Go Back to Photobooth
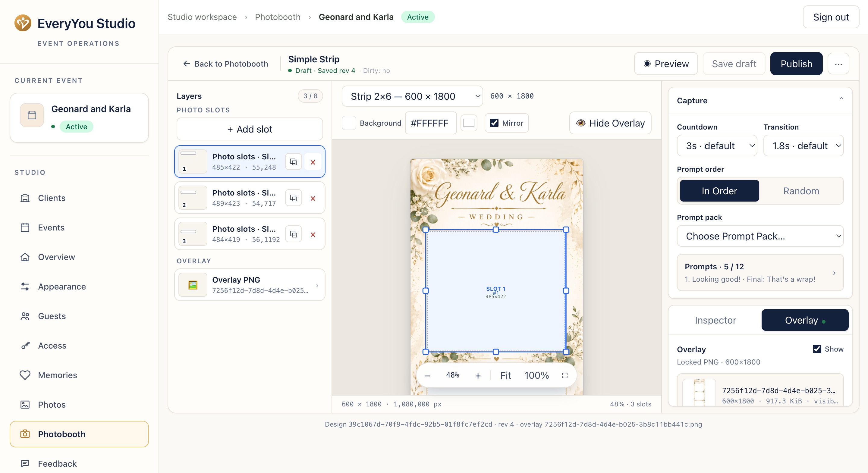The height and width of the screenshot is (473, 868). pos(225,64)
